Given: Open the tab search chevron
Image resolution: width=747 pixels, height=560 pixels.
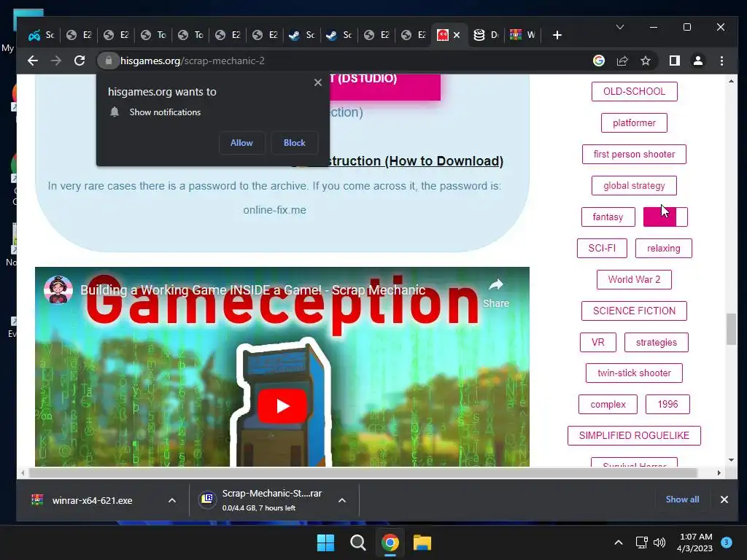Looking at the screenshot, I should click(x=620, y=27).
